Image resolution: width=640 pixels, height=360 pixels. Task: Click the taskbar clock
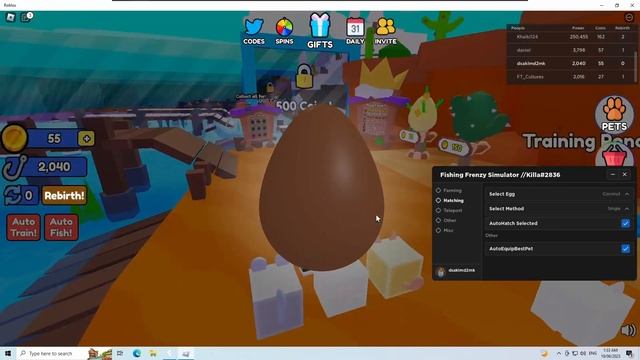(x=610, y=353)
